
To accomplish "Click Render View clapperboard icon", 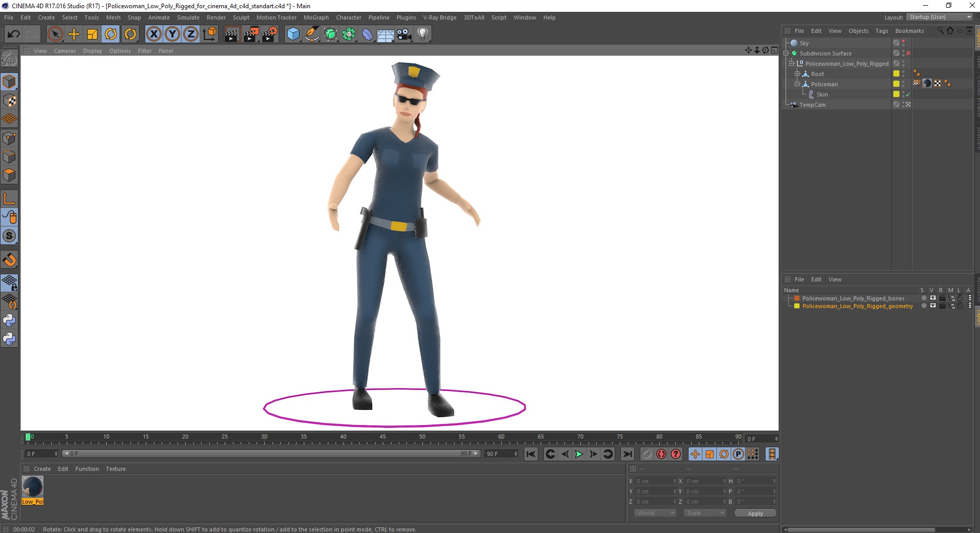I will (x=231, y=34).
